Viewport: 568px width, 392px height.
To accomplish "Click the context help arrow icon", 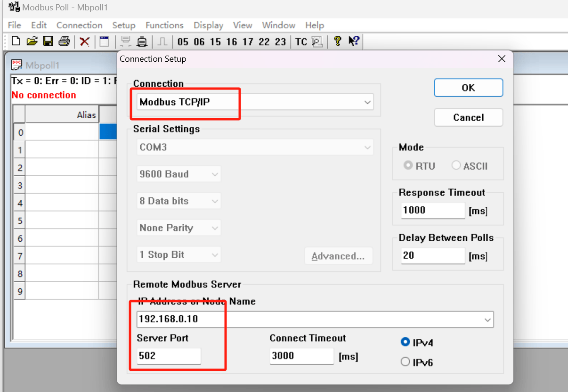I will tap(354, 41).
